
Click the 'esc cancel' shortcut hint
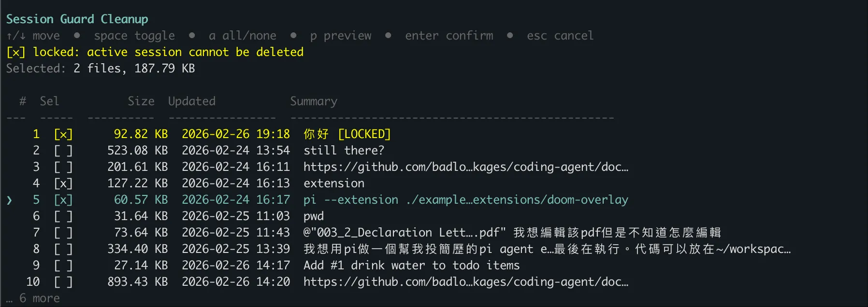560,36
